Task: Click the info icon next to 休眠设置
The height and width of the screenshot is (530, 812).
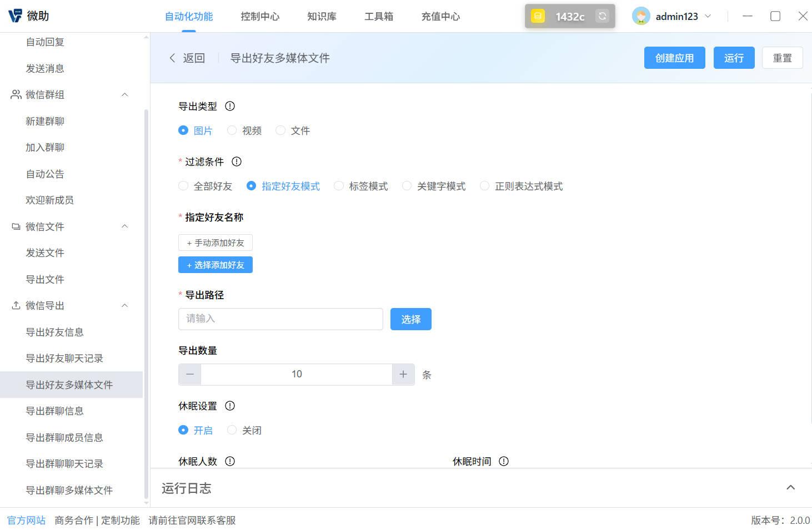Action: (229, 406)
